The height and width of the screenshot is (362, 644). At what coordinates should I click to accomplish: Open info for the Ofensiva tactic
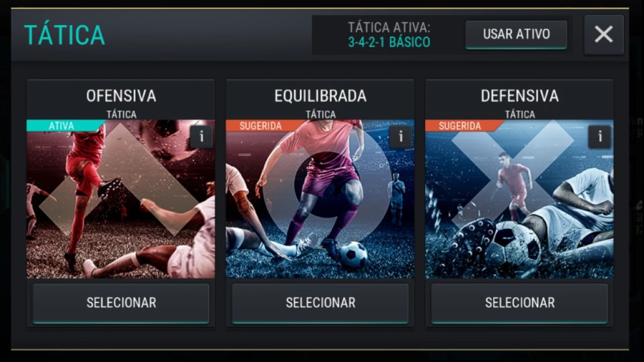coord(201,137)
